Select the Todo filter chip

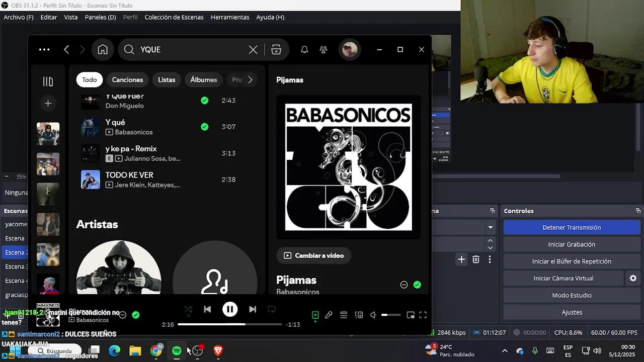90,79
